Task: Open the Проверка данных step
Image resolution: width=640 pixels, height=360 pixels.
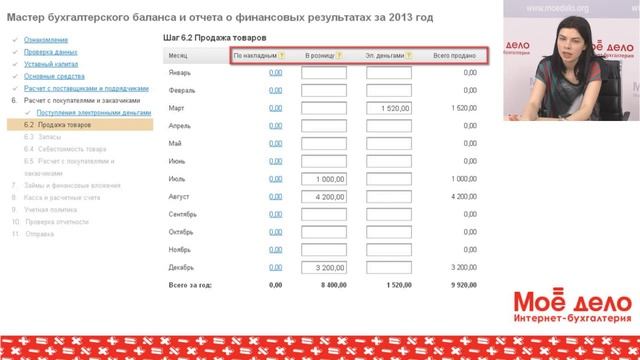Action: [x=50, y=52]
